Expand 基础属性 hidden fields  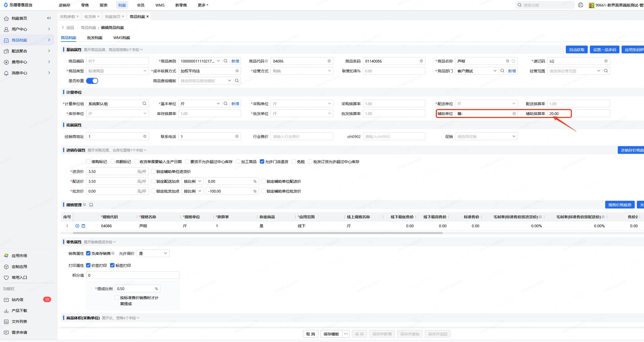[113, 50]
